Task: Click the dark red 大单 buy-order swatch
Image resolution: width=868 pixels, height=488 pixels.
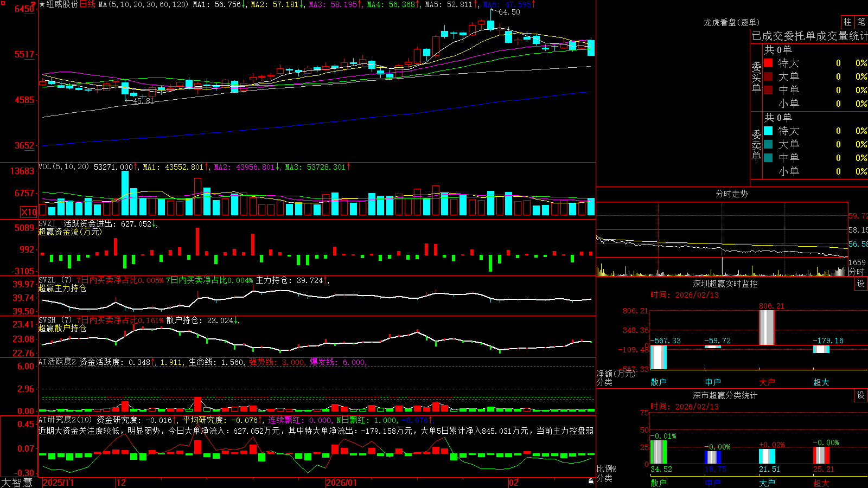Action: pos(768,76)
